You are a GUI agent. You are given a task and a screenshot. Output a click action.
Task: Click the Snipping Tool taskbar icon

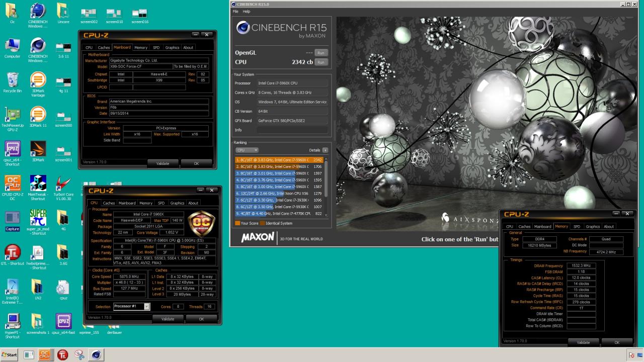[x=79, y=355]
